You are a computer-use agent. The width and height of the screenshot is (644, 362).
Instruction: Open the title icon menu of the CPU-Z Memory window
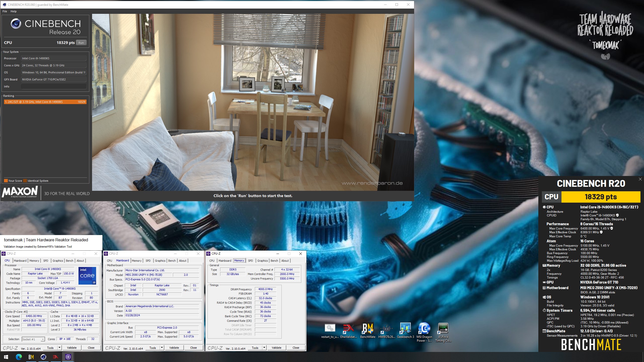208,254
